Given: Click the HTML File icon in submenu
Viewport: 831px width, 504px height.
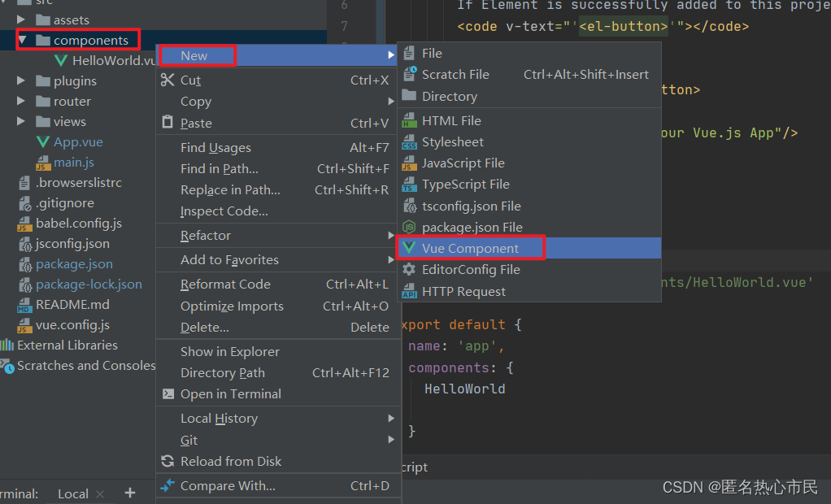Looking at the screenshot, I should (410, 121).
